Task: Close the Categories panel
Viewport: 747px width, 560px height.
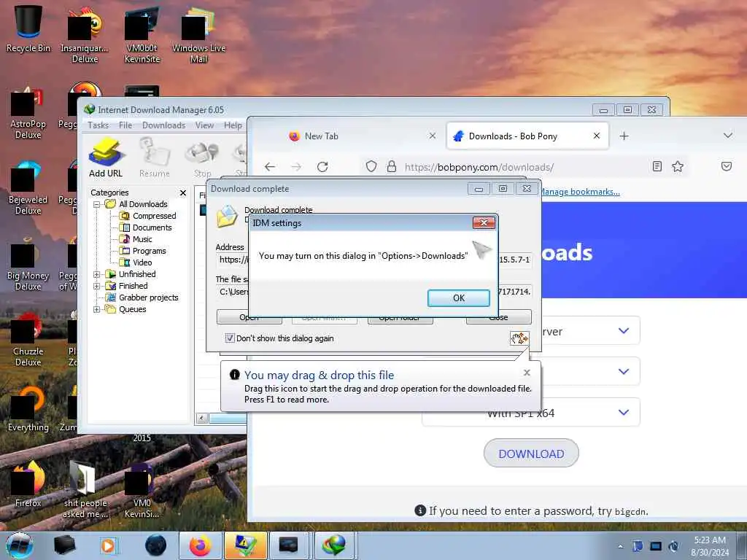Action: click(183, 192)
